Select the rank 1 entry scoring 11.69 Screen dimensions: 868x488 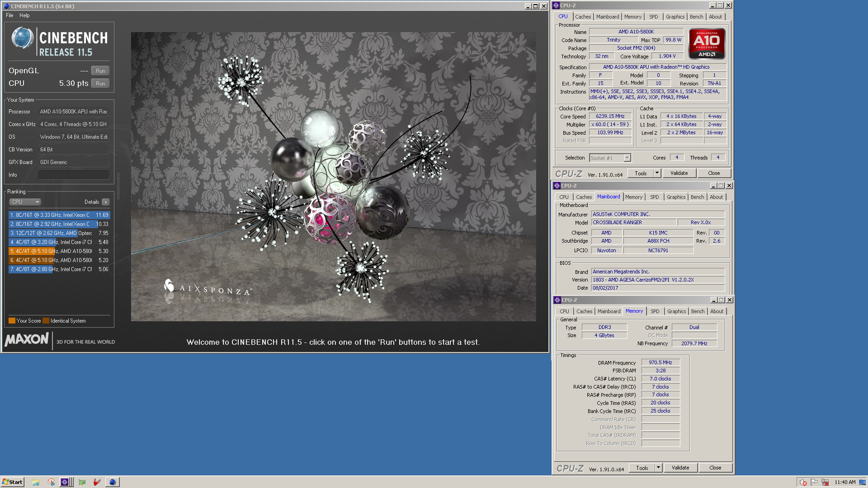pyautogui.click(x=59, y=215)
